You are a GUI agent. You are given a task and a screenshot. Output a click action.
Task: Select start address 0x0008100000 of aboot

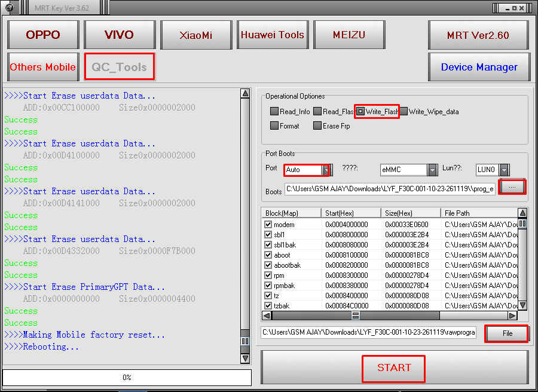(347, 255)
